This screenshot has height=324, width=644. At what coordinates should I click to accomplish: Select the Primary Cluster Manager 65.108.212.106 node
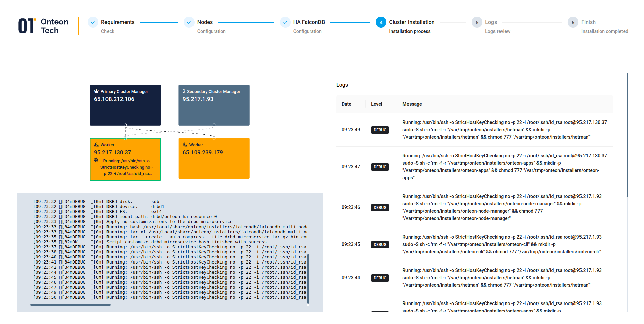click(125, 105)
